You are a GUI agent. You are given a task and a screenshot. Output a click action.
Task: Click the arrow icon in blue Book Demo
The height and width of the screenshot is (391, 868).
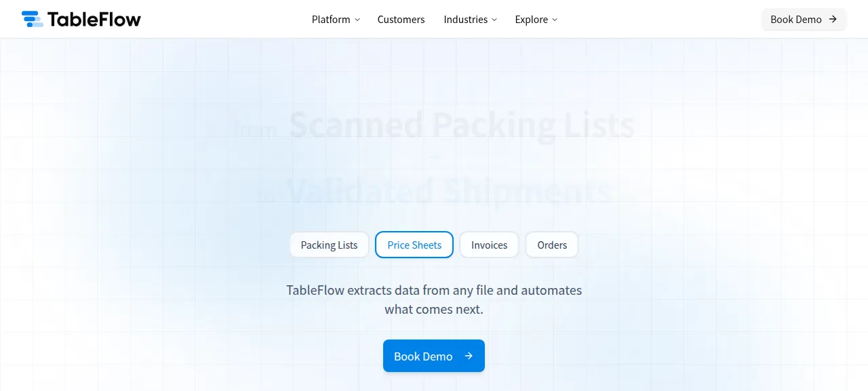(x=469, y=356)
